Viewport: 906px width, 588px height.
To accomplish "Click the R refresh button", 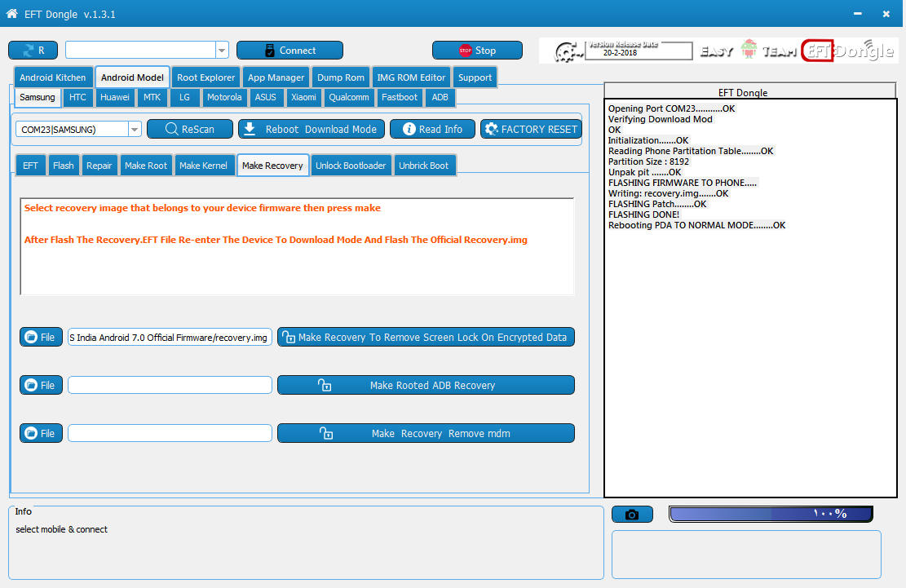I will [33, 51].
